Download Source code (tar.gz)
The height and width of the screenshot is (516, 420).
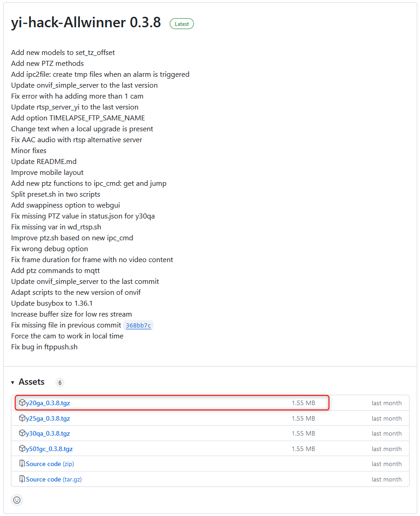pyautogui.click(x=54, y=479)
